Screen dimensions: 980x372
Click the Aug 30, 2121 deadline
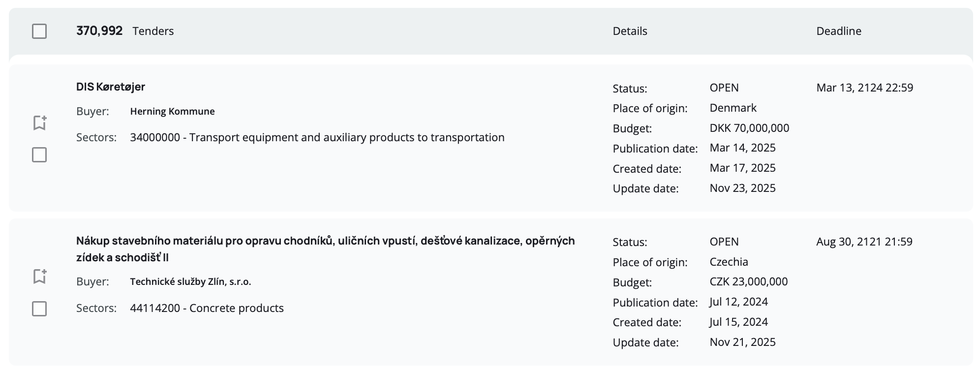pyautogui.click(x=864, y=242)
